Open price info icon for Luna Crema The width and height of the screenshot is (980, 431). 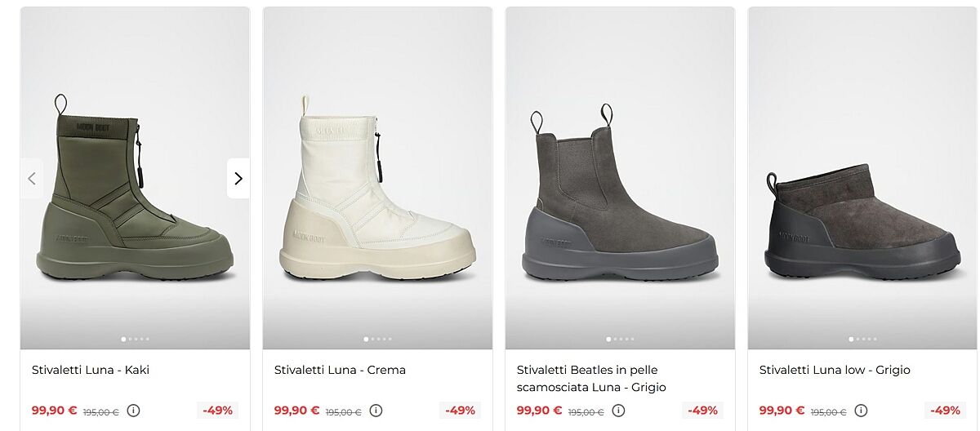click(376, 411)
